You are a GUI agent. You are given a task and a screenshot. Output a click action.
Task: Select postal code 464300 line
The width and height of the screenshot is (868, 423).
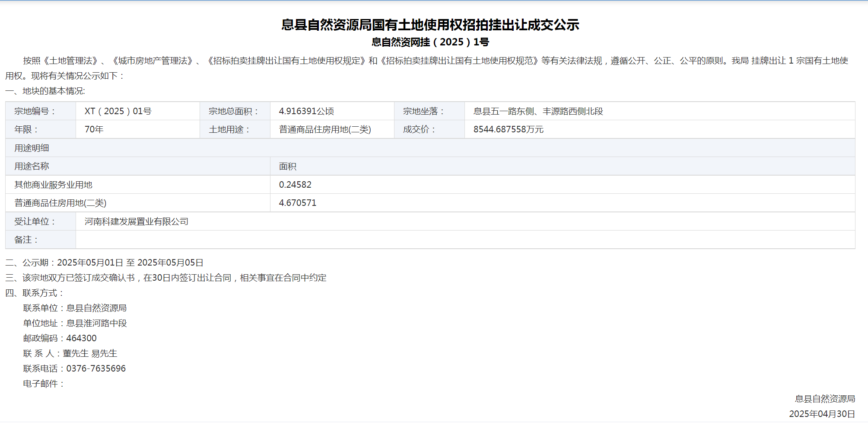point(60,338)
